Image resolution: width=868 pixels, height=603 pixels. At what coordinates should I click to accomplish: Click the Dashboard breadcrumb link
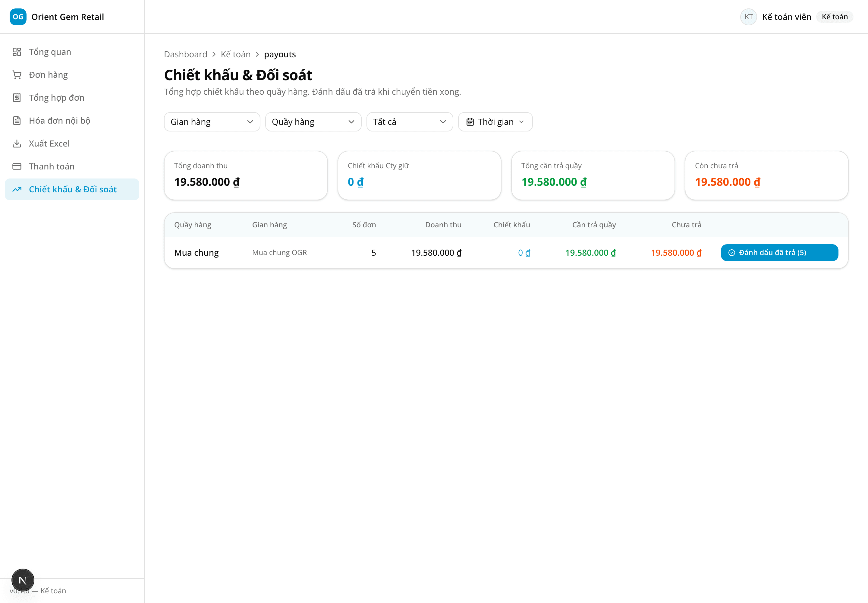click(x=185, y=54)
